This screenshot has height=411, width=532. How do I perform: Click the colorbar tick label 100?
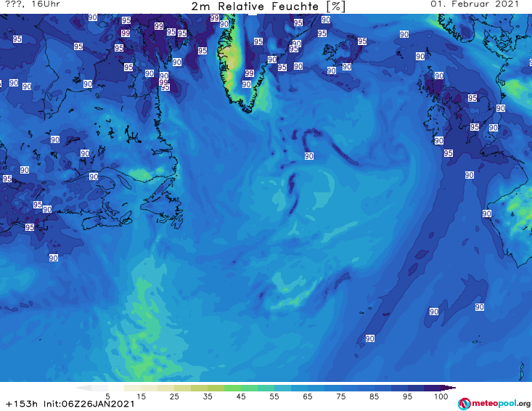pos(441,396)
